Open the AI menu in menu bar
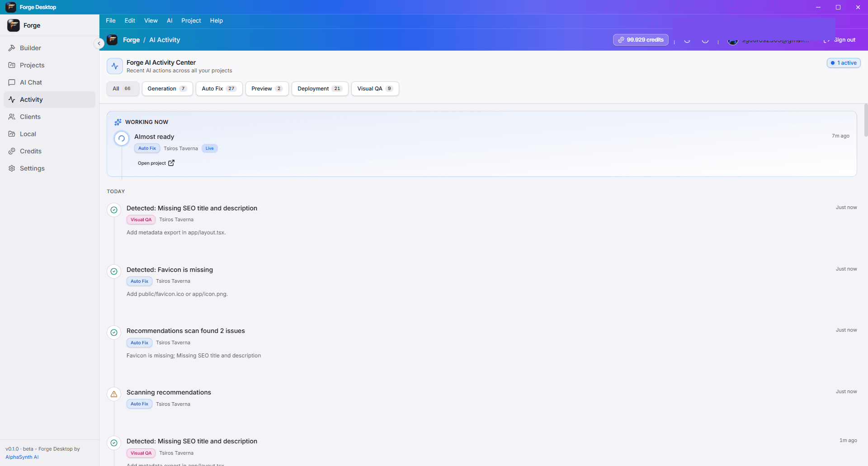868x466 pixels. (x=170, y=21)
